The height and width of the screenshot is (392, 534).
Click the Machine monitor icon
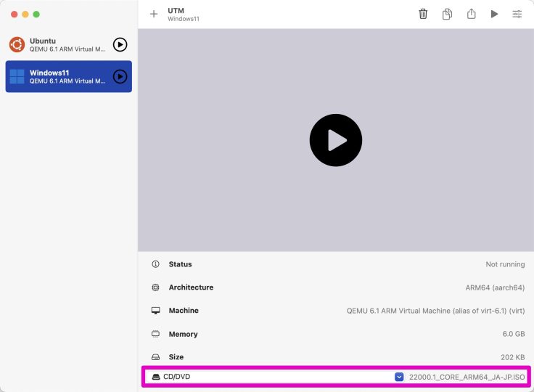tap(155, 311)
